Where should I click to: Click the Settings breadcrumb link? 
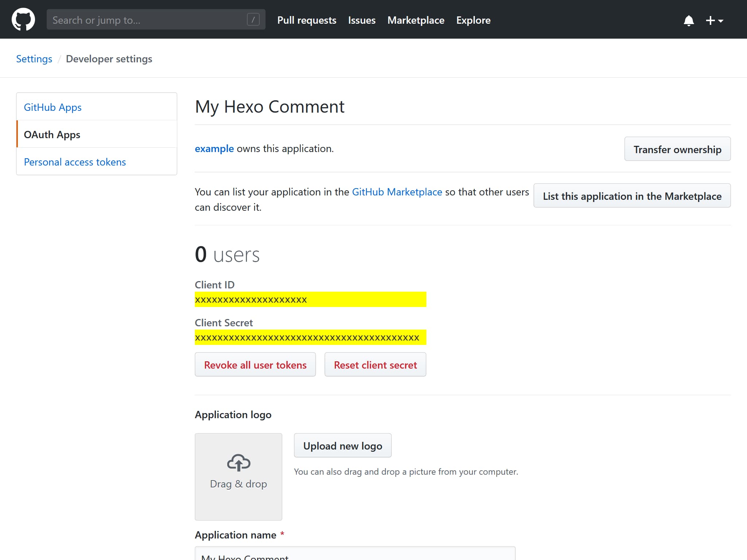(34, 59)
